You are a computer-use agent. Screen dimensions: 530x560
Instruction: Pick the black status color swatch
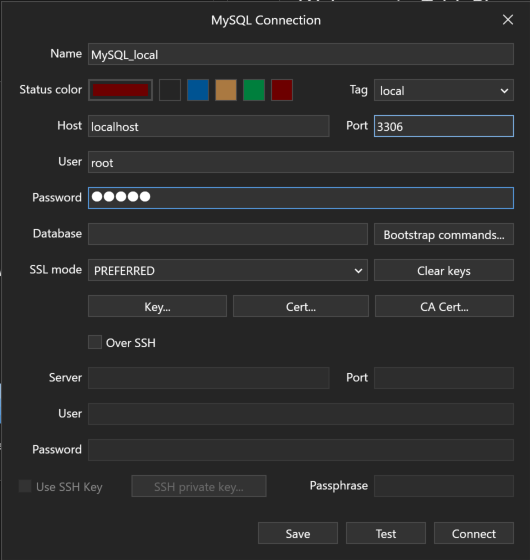point(170,90)
